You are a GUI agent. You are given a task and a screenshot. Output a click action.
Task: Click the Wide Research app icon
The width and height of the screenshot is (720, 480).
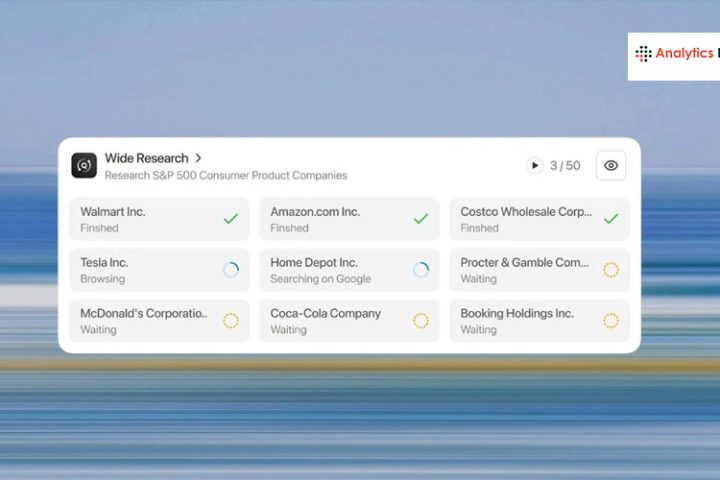[84, 165]
